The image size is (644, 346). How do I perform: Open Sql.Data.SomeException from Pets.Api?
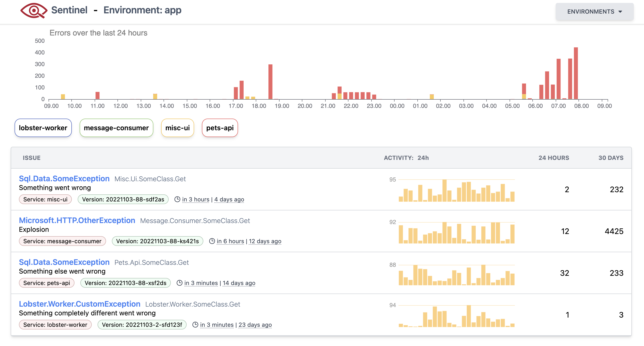(64, 262)
